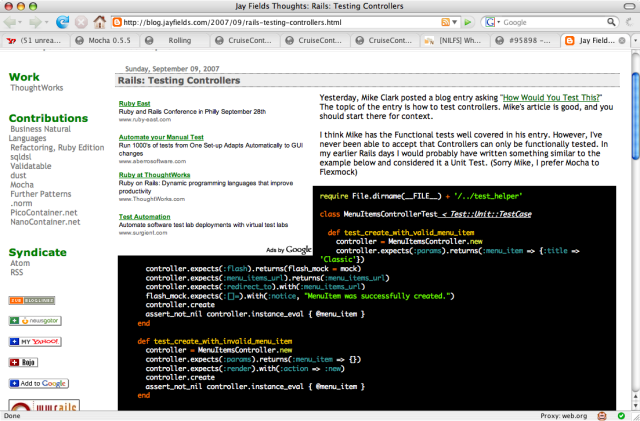Click the Newsgator subscribe badge
Screen dimensions: 640x421
coord(37,320)
